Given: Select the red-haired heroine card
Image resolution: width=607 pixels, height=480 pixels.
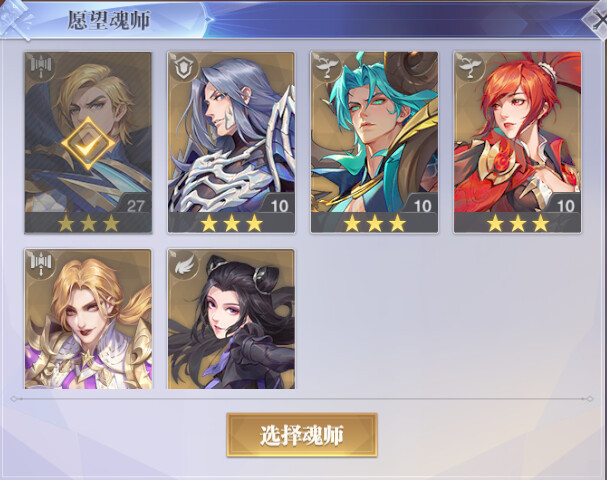Looking at the screenshot, I should coord(518,142).
